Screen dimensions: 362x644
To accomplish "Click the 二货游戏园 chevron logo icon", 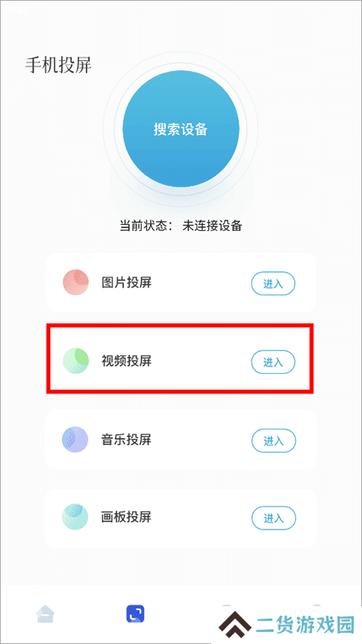I will 235,624.
